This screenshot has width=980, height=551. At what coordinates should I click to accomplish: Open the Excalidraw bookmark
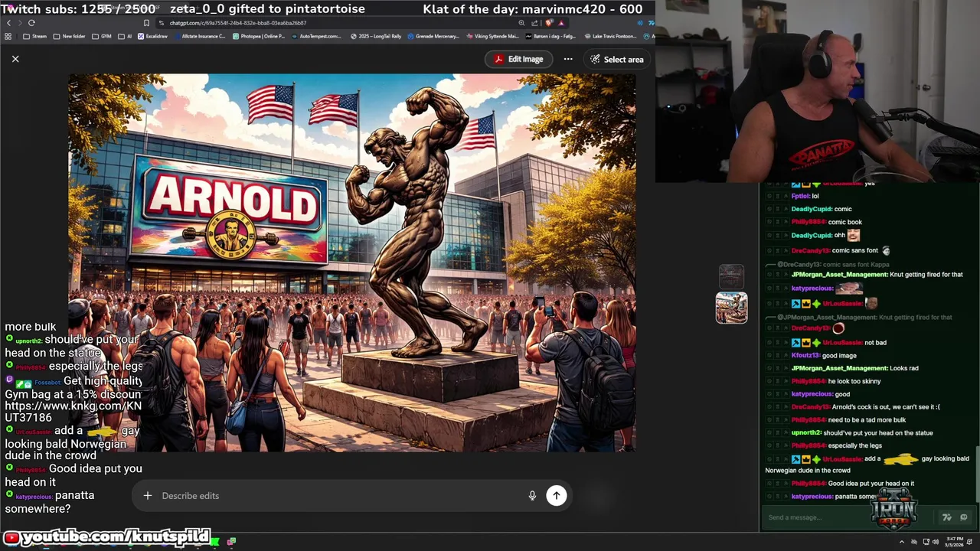(x=152, y=36)
